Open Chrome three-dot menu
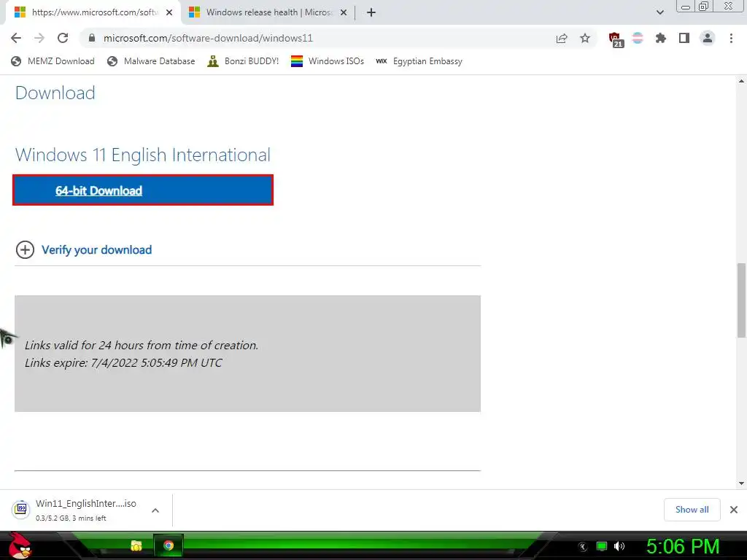This screenshot has height=560, width=747. coord(731,38)
